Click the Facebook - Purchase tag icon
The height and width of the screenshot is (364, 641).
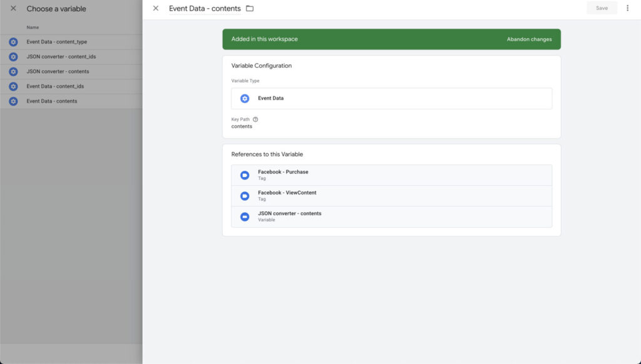click(245, 175)
